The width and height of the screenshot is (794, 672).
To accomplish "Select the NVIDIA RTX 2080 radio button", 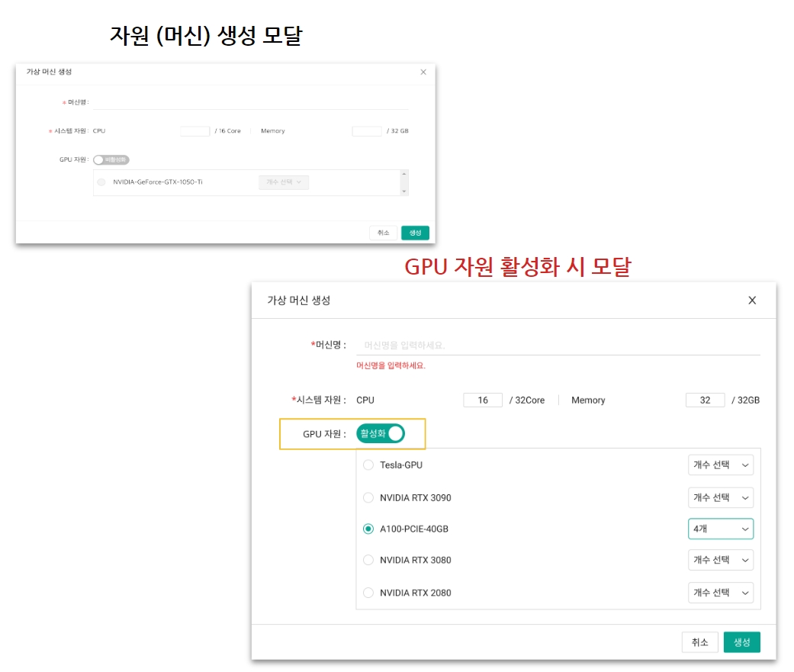I will (368, 593).
